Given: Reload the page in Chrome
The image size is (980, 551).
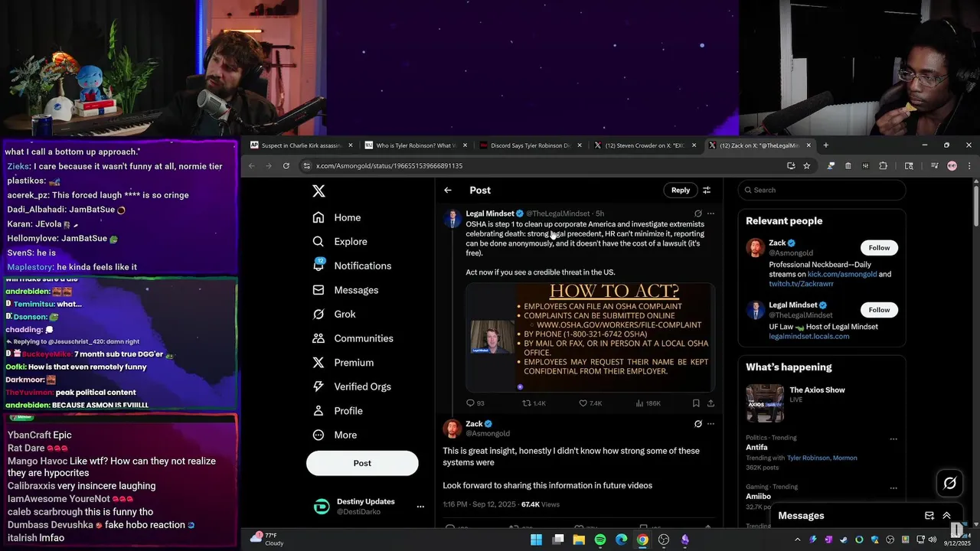Looking at the screenshot, I should point(286,166).
